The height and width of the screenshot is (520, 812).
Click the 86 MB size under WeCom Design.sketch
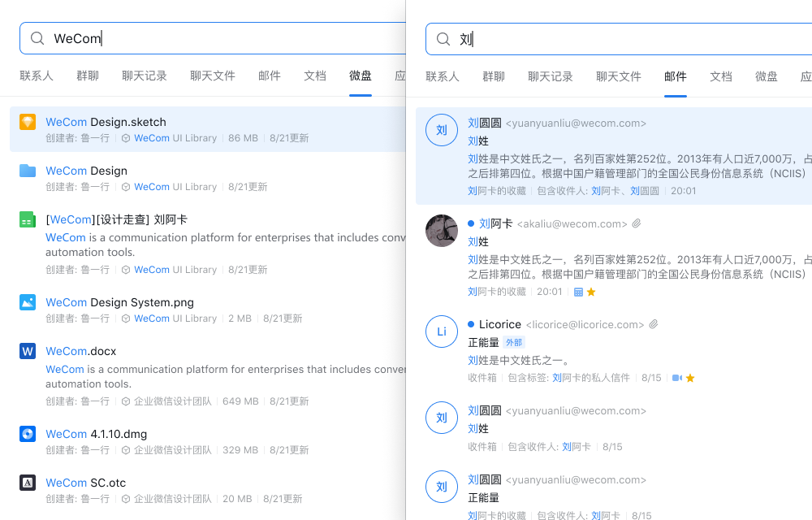[243, 138]
